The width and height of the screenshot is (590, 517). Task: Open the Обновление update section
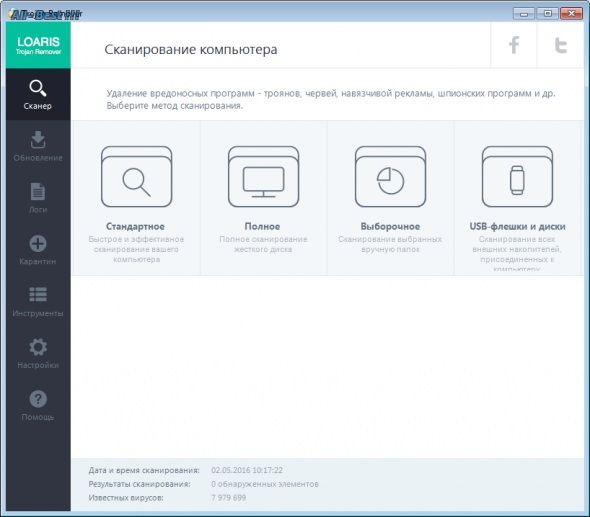coord(38,146)
